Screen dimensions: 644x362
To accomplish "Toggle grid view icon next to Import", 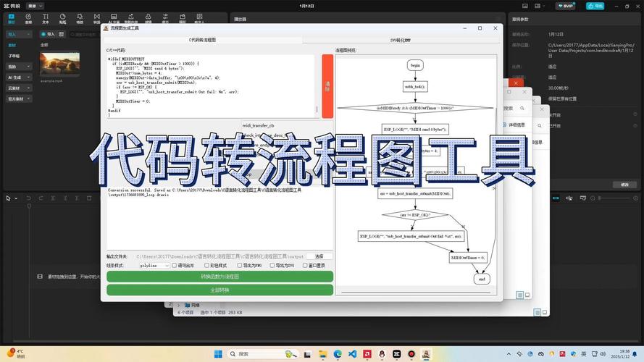I will [x=61, y=34].
